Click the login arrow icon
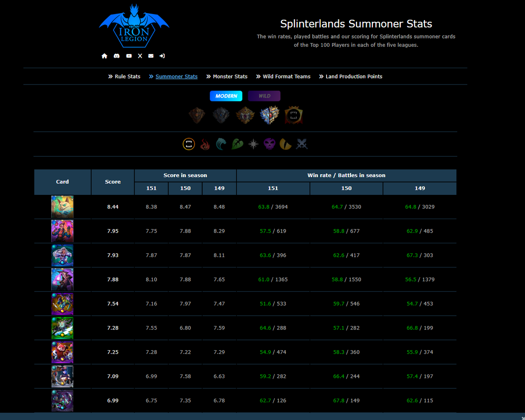This screenshot has height=420, width=525. click(162, 56)
